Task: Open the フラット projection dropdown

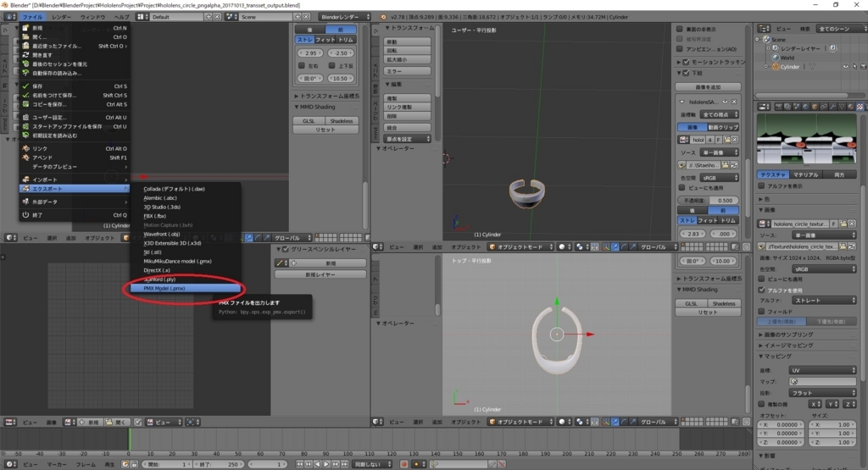Action: (x=824, y=393)
